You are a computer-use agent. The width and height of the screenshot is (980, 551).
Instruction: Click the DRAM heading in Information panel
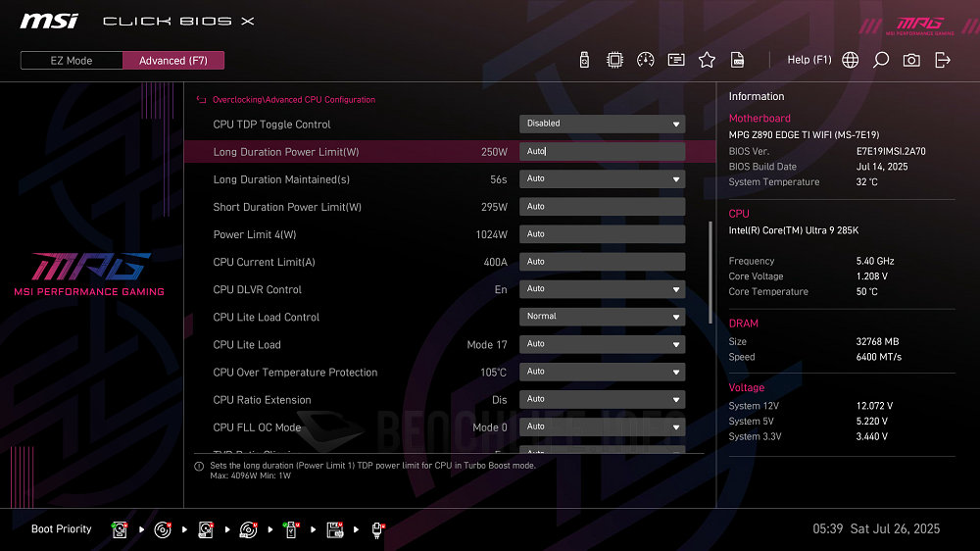coord(743,324)
